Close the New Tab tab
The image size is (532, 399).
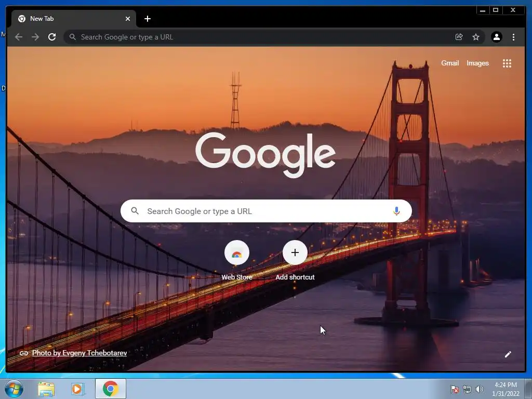point(128,19)
